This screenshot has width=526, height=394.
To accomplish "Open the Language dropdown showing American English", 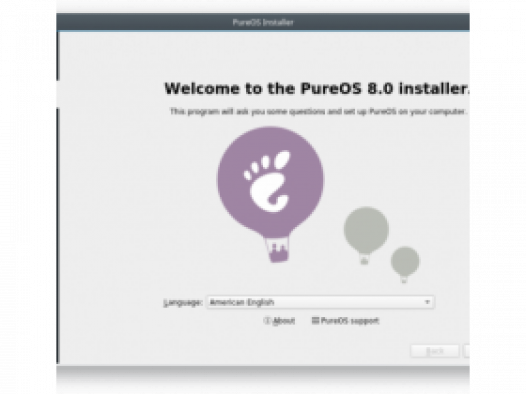I will pyautogui.click(x=320, y=302).
